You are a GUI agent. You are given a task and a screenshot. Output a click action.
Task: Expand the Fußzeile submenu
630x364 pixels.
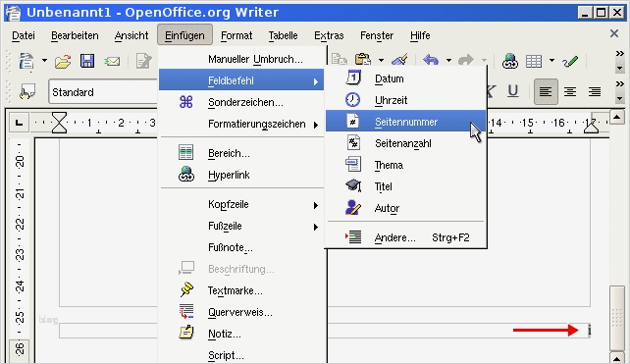241,226
